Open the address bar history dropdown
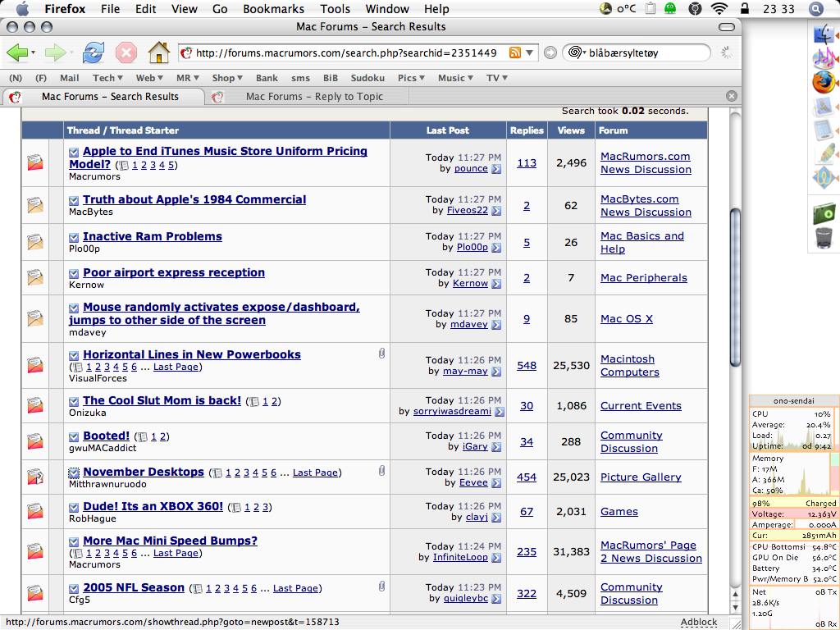This screenshot has height=630, width=840. (x=530, y=52)
